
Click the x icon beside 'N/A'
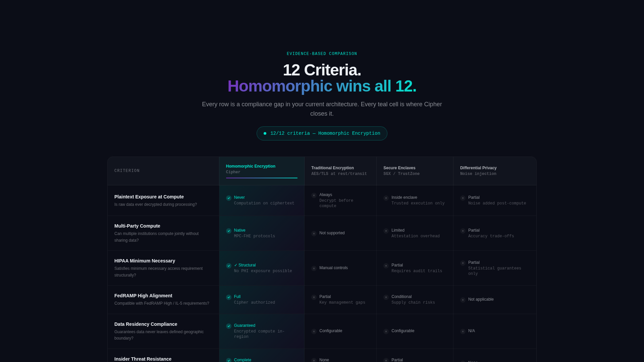[x=463, y=331]
